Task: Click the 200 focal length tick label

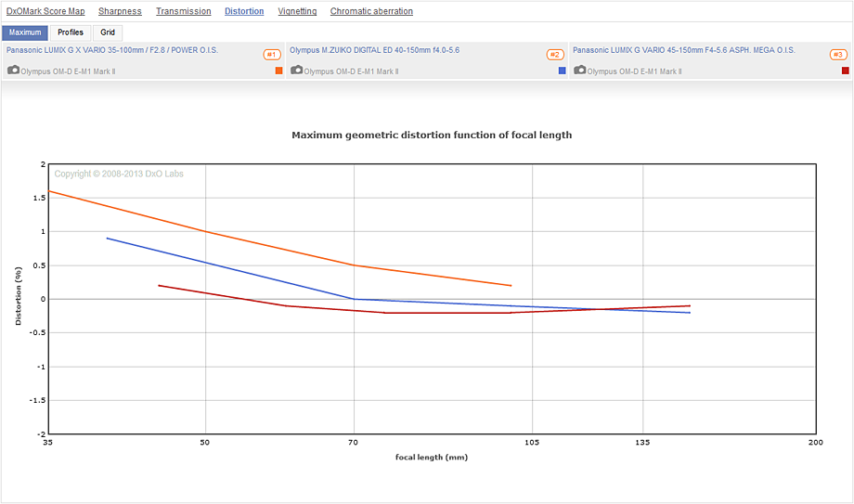Action: pyautogui.click(x=815, y=443)
